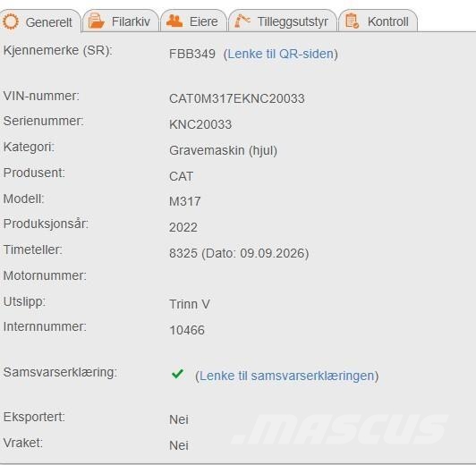Open the Lenke til QR-siden link
Screen dimensions: 476x465
281,54
